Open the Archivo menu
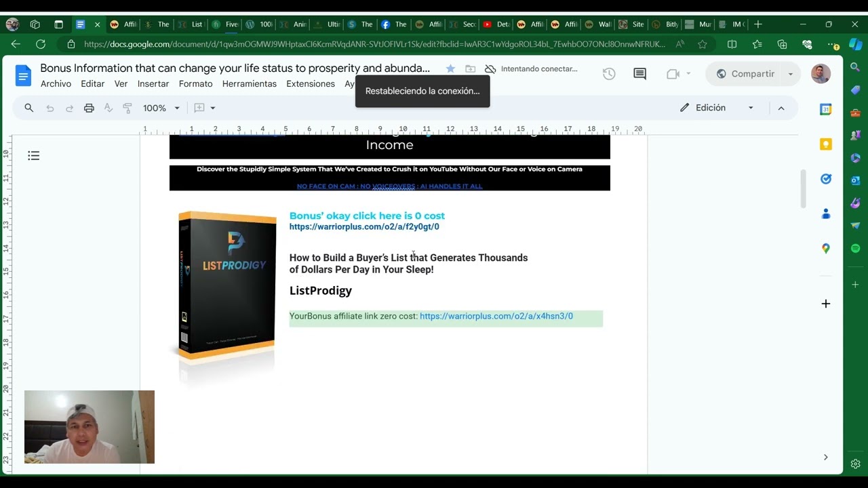This screenshot has width=868, height=488. point(56,83)
